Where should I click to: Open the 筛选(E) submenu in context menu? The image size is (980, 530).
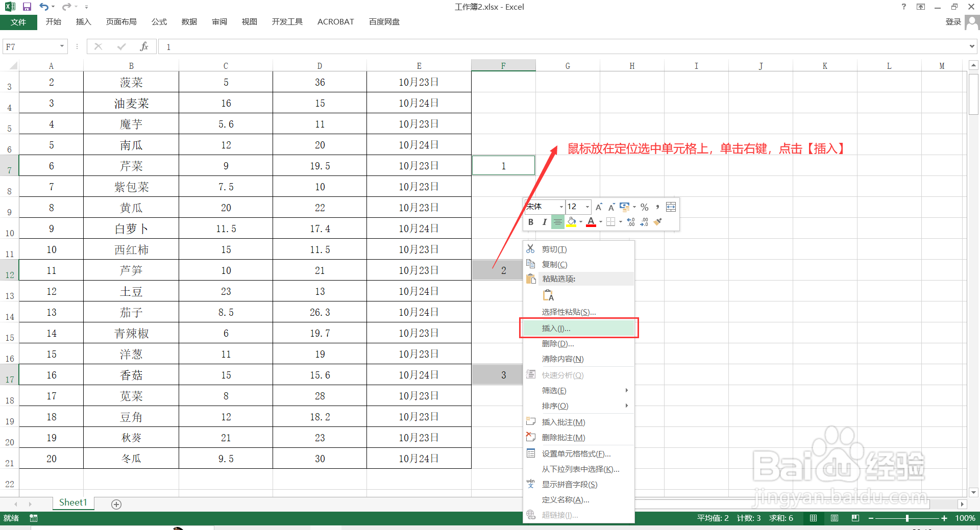tap(579, 391)
